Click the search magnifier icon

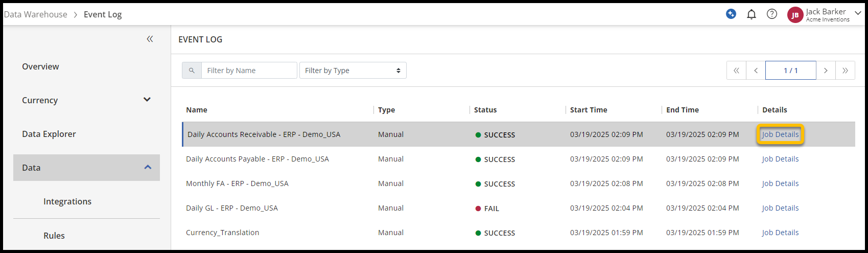pos(192,71)
